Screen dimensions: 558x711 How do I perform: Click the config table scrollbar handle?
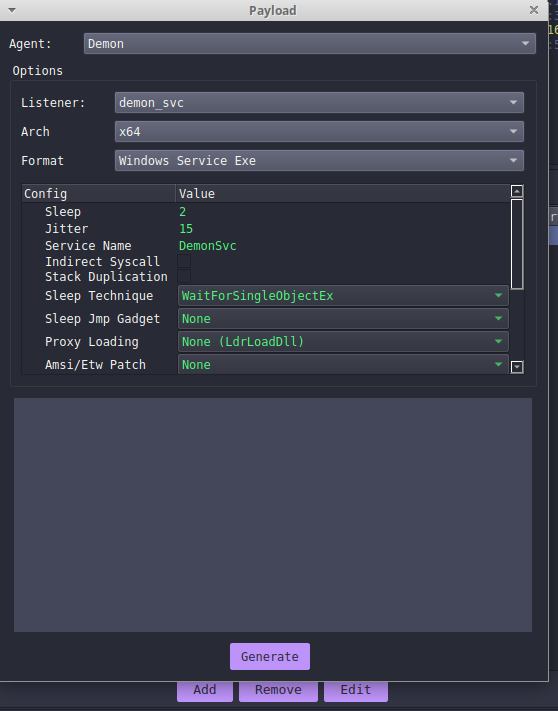click(x=517, y=244)
